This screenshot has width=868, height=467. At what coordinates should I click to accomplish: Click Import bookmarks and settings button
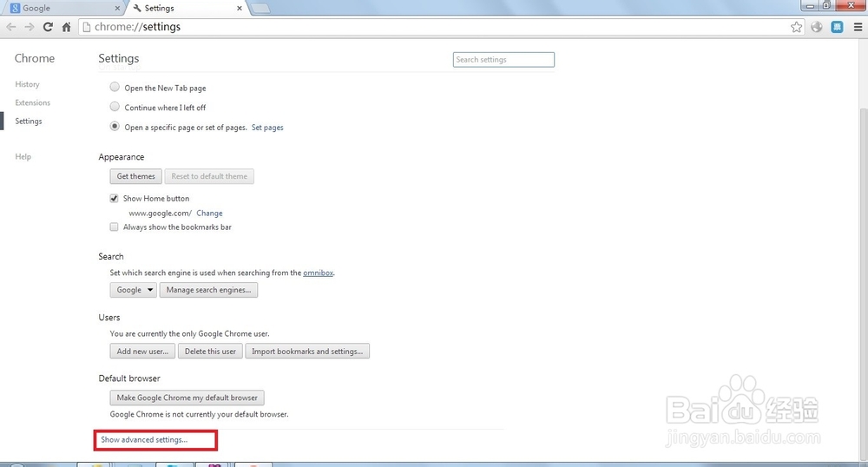click(x=307, y=352)
